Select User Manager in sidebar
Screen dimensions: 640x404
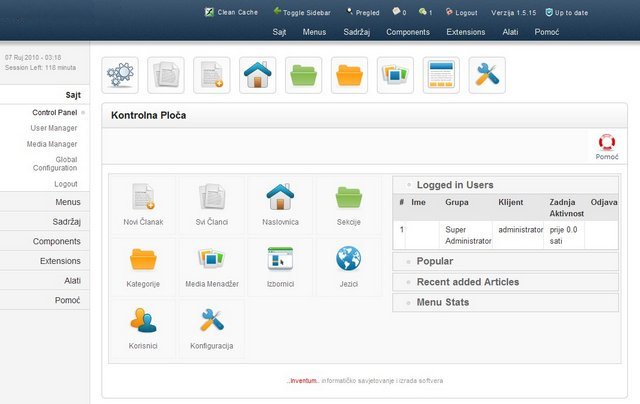coord(54,128)
